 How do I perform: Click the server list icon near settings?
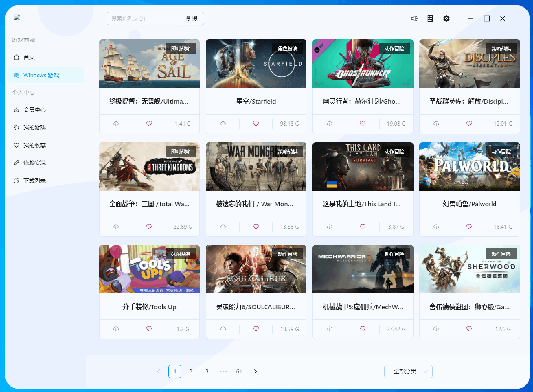[x=430, y=18]
